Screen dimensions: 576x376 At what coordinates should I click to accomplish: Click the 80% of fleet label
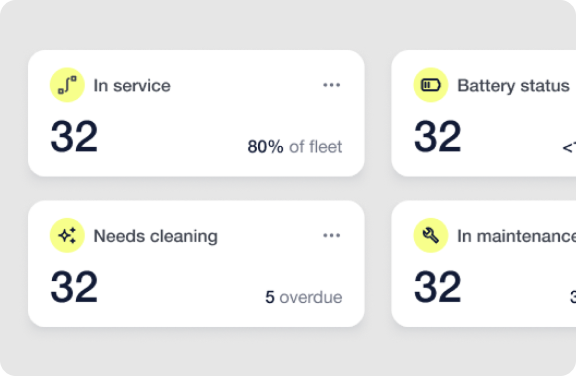click(295, 147)
